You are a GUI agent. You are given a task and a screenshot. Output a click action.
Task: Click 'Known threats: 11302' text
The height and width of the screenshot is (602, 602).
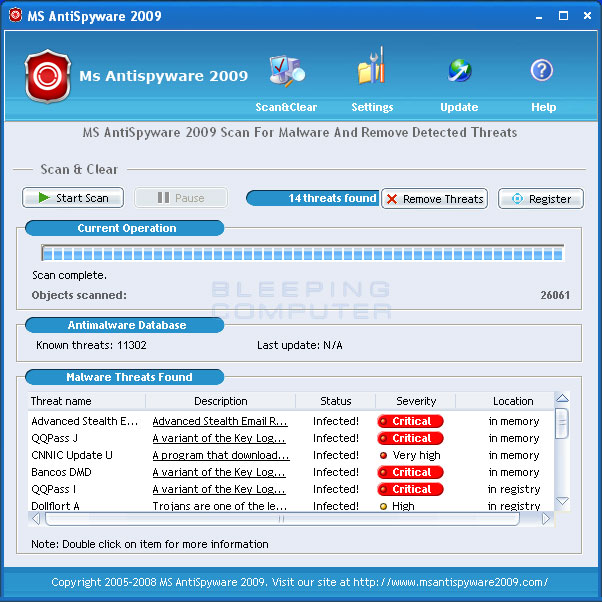pyautogui.click(x=91, y=345)
